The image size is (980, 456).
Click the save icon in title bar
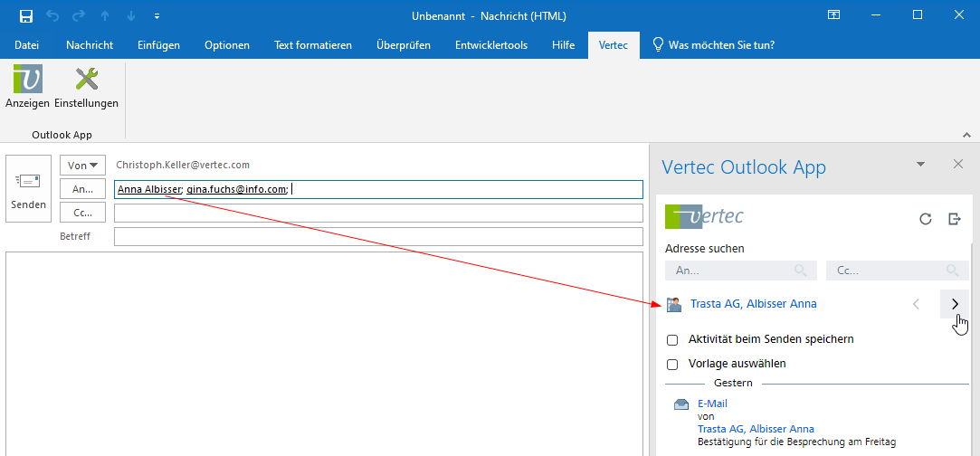(x=26, y=15)
